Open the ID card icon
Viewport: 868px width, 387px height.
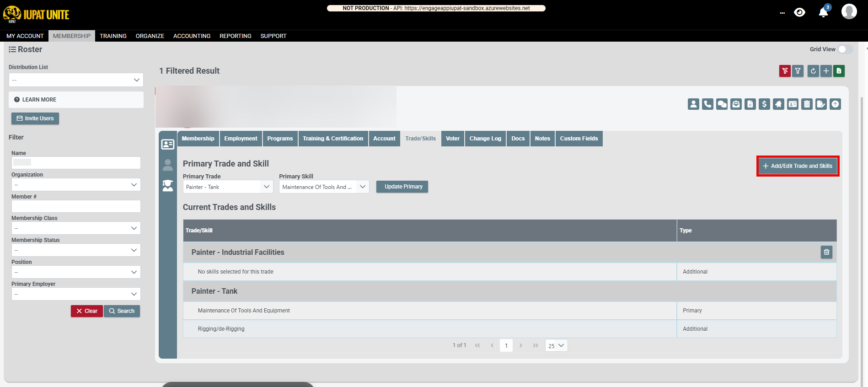coord(793,104)
